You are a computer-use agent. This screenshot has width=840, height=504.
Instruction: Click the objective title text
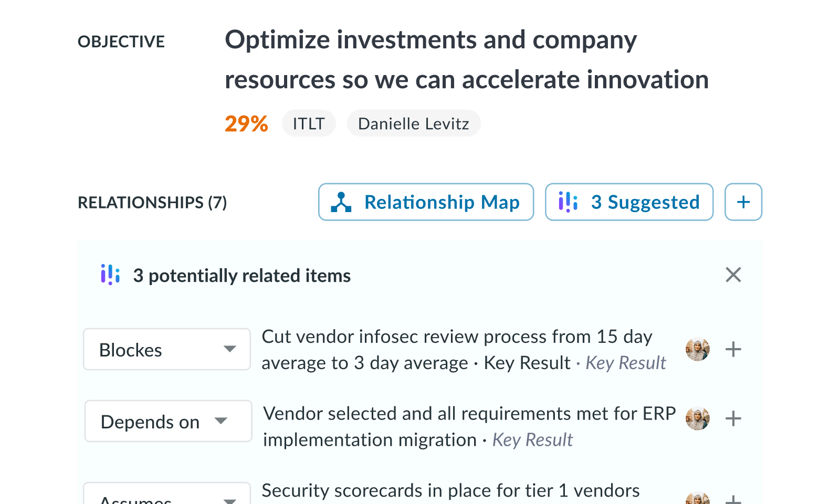tap(467, 59)
